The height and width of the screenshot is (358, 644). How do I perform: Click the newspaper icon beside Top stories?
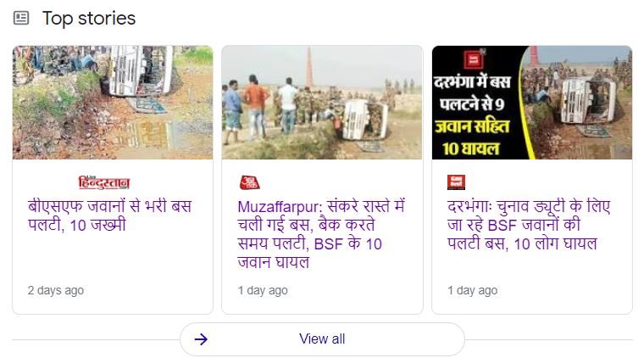point(21,18)
